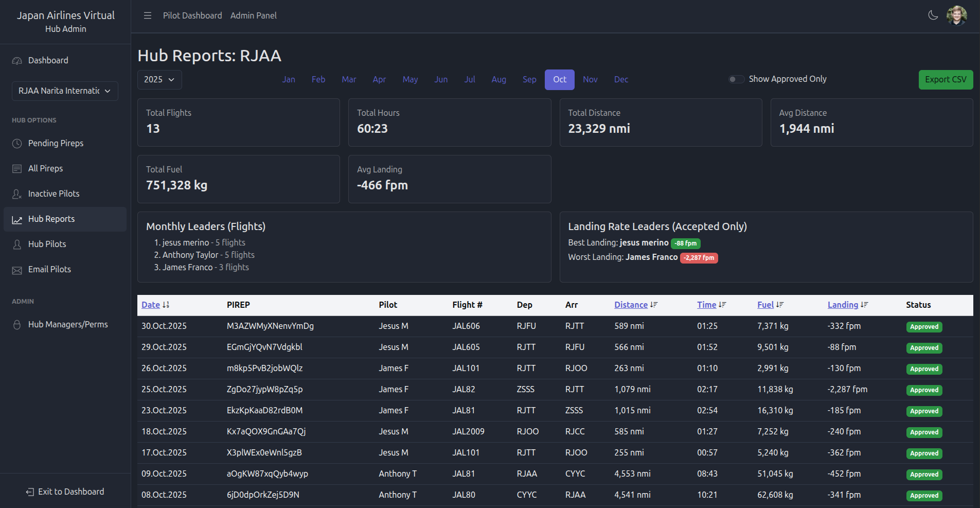Select the Feb month tab

pyautogui.click(x=318, y=79)
